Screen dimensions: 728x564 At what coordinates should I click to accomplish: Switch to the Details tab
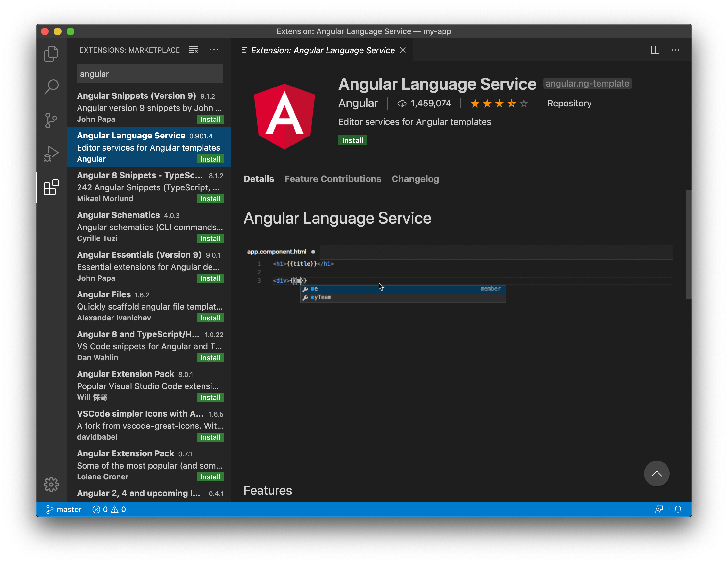click(x=259, y=179)
